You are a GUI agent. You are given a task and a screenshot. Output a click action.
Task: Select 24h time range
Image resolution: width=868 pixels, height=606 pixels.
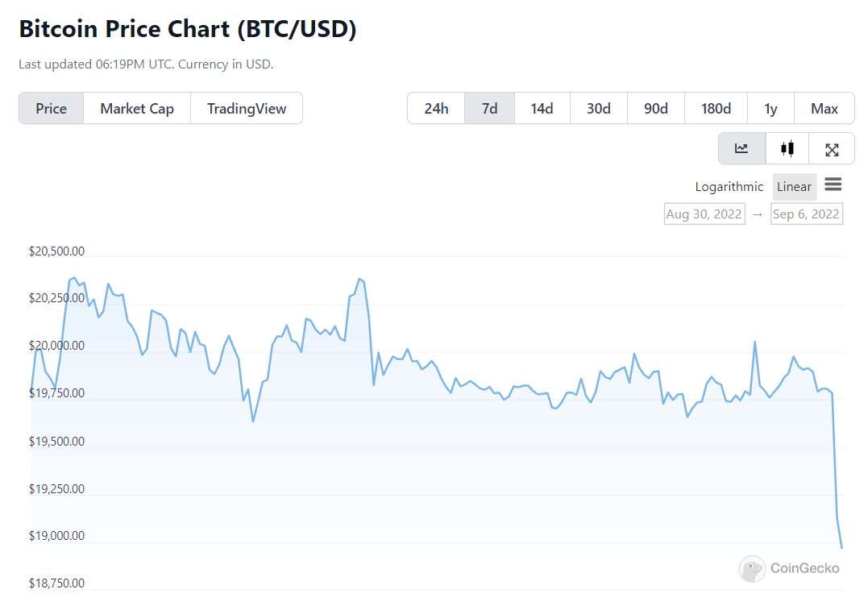pyautogui.click(x=436, y=109)
